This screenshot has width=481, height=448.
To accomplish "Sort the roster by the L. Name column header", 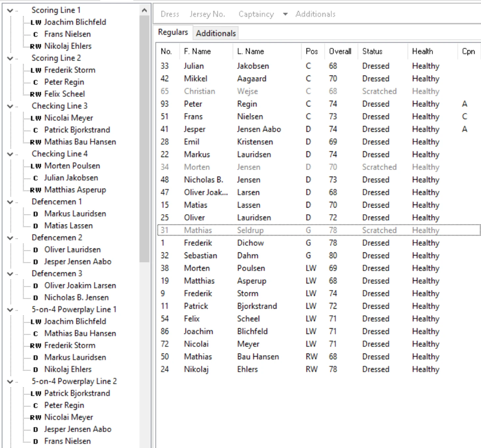I will [x=267, y=51].
